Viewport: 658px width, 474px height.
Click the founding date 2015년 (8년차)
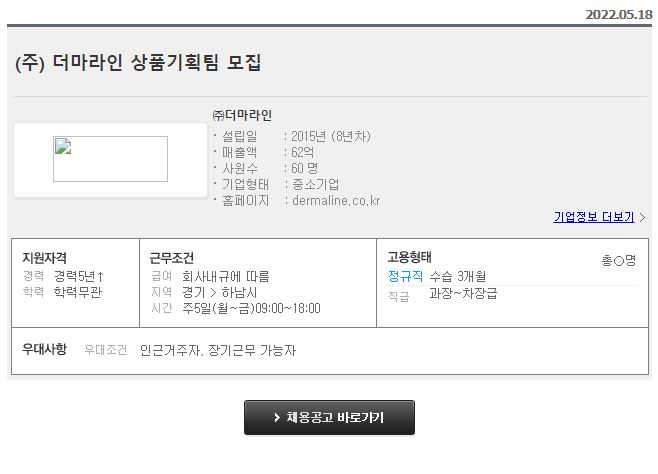pyautogui.click(x=331, y=136)
